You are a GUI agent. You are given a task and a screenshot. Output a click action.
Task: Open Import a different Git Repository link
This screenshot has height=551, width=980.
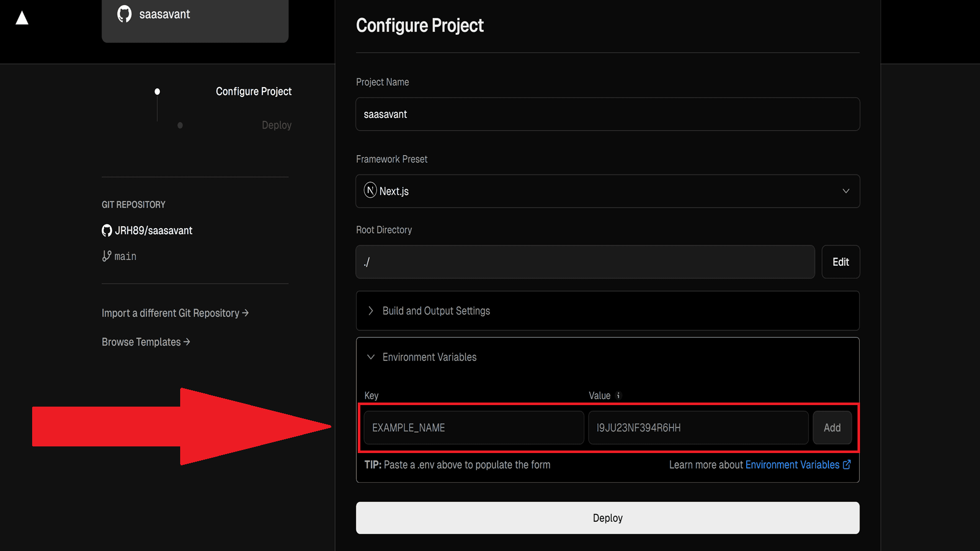175,313
